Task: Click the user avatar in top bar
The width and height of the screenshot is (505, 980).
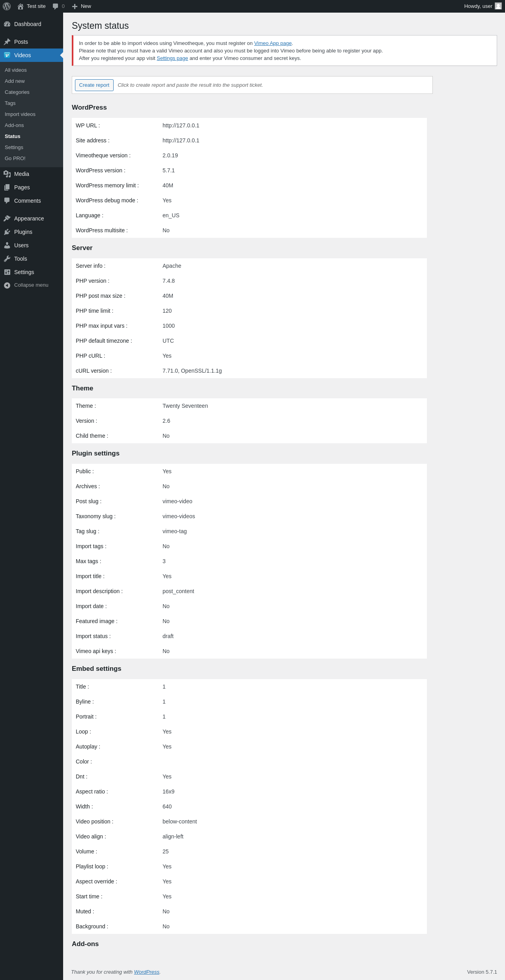Action: click(x=498, y=6)
